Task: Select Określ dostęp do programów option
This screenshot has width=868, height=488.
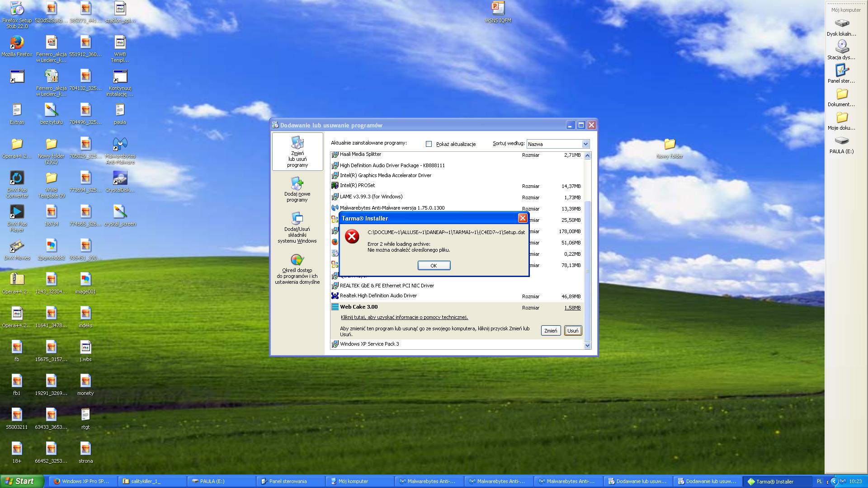Action: (x=297, y=267)
